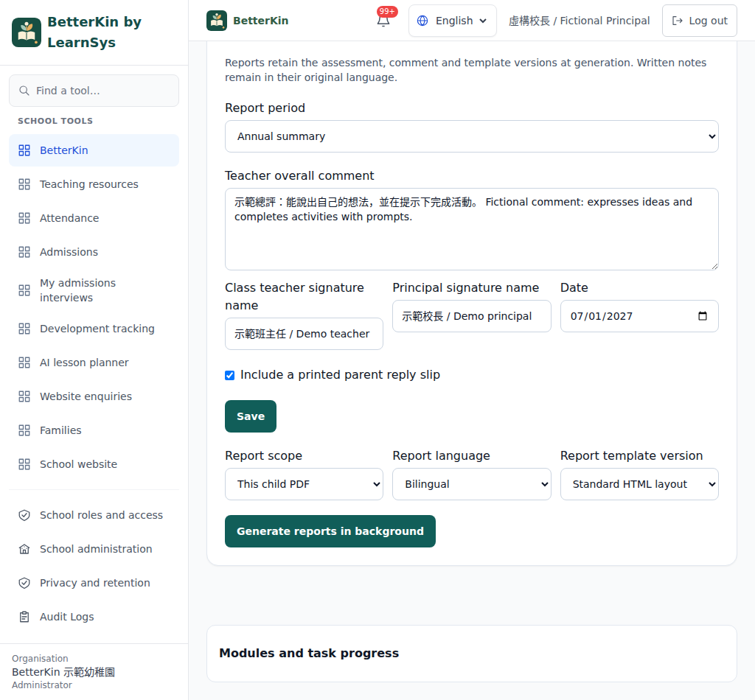
Task: Open the Report language dropdown
Action: tap(471, 484)
